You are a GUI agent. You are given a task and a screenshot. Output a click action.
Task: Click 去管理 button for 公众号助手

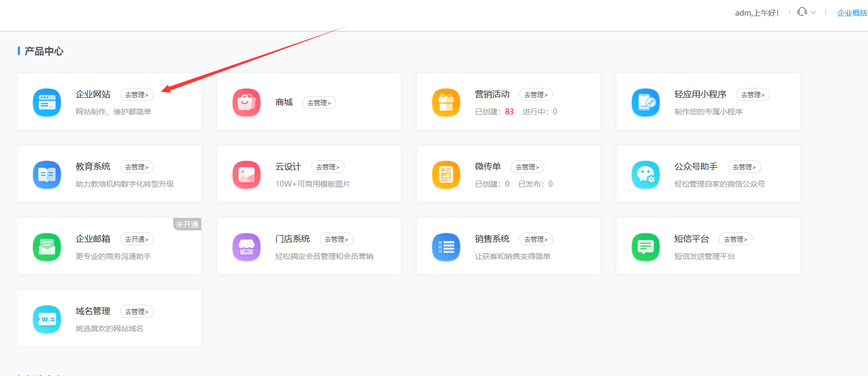(744, 167)
